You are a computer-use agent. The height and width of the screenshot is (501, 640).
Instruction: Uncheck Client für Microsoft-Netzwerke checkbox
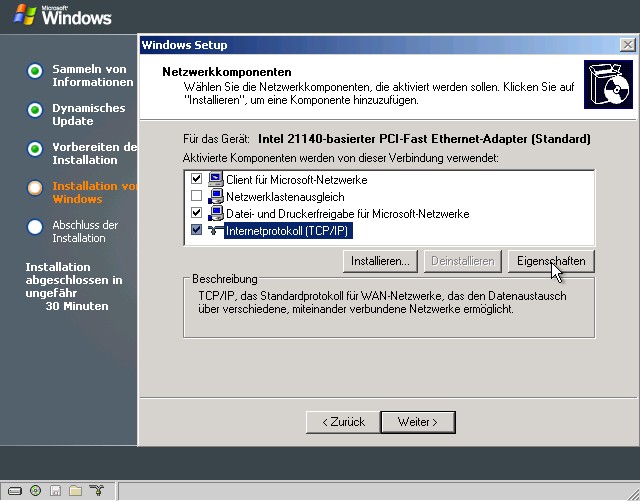point(196,180)
